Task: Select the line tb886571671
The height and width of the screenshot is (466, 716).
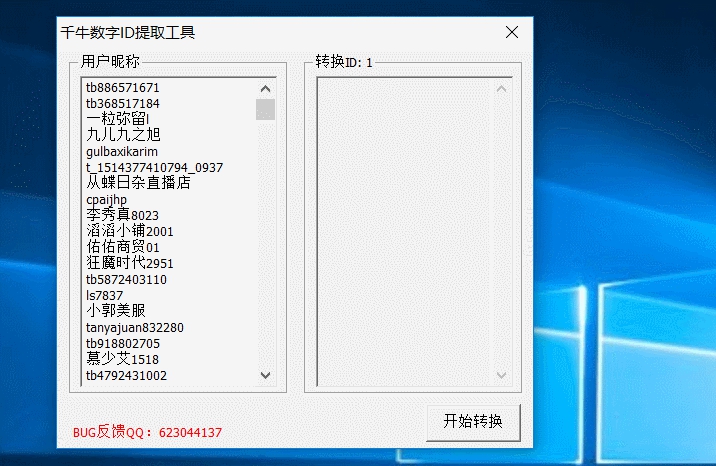Action: point(123,88)
